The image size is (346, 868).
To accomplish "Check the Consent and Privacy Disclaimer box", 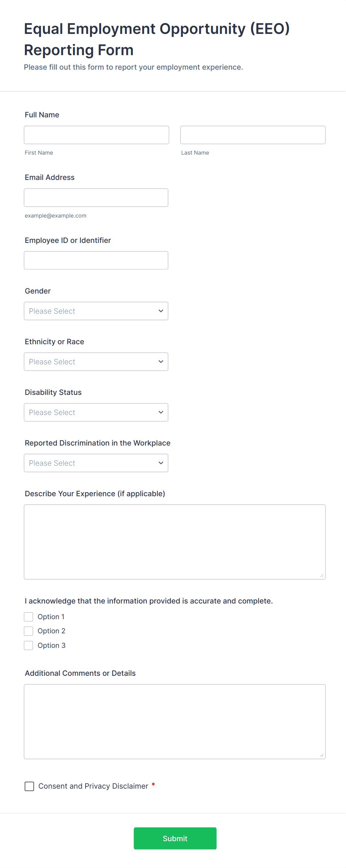I will coord(29,786).
